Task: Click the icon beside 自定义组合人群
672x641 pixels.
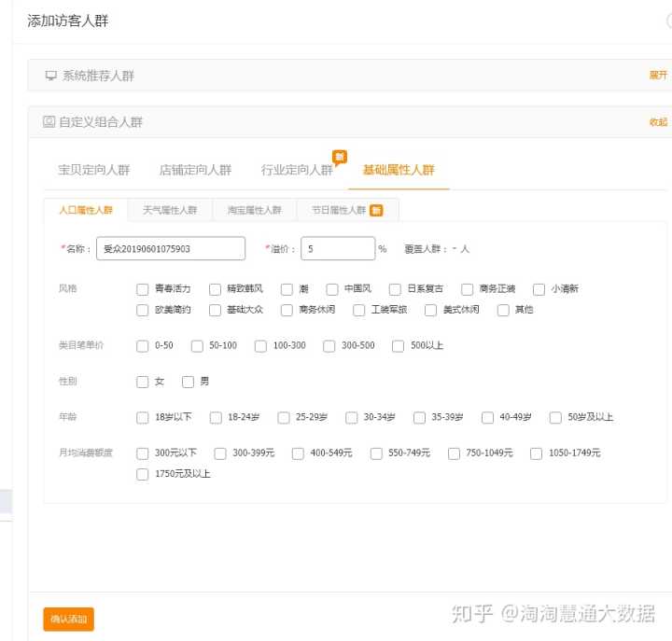Action: pos(49,122)
